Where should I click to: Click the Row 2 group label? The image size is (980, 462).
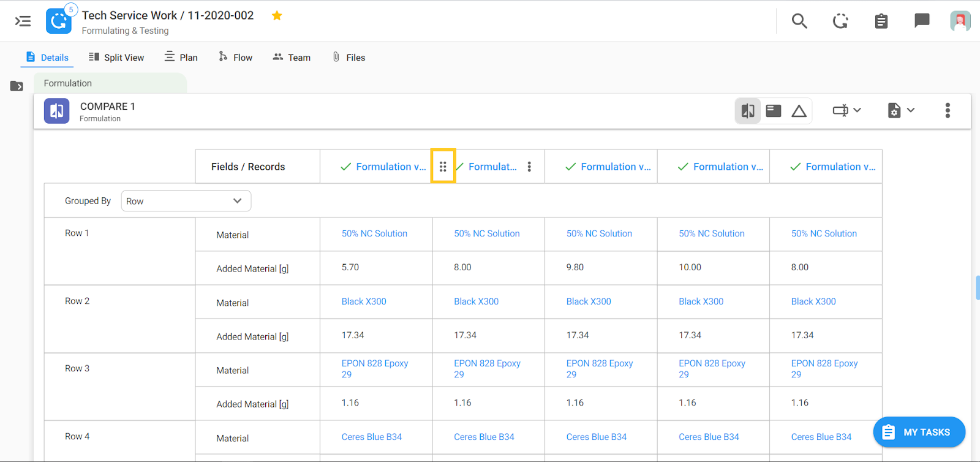tap(77, 301)
